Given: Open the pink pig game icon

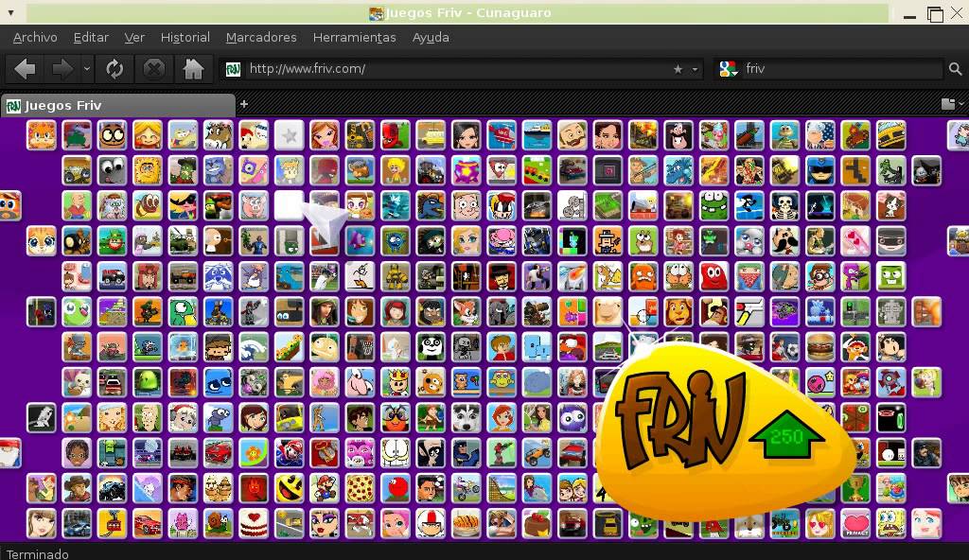Looking at the screenshot, I should tap(254, 206).
